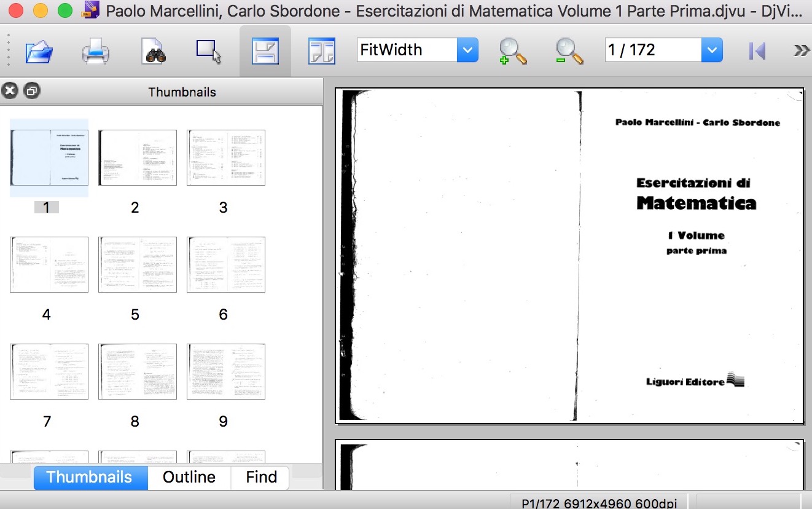This screenshot has height=509, width=812.
Task: Click the Matematica title on page one
Action: pos(696,203)
